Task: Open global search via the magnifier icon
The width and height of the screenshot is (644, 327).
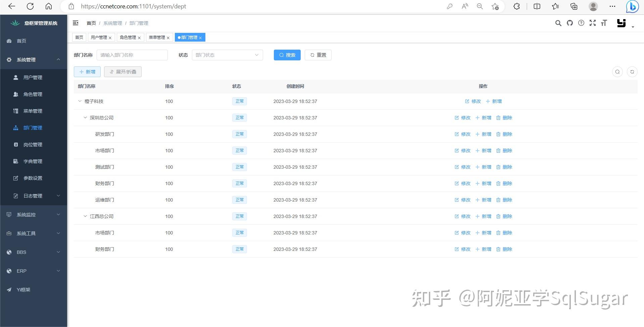Action: coord(558,23)
